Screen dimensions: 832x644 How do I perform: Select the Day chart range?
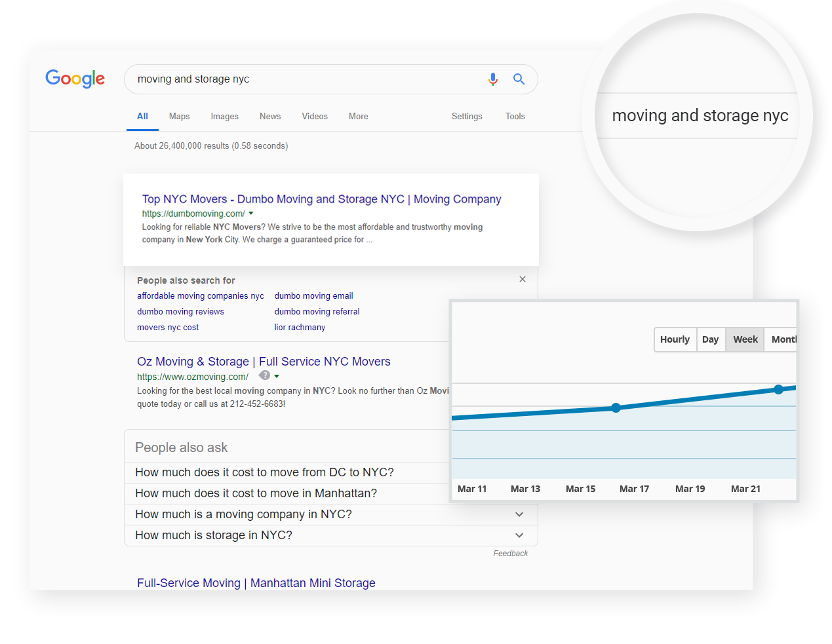711,339
